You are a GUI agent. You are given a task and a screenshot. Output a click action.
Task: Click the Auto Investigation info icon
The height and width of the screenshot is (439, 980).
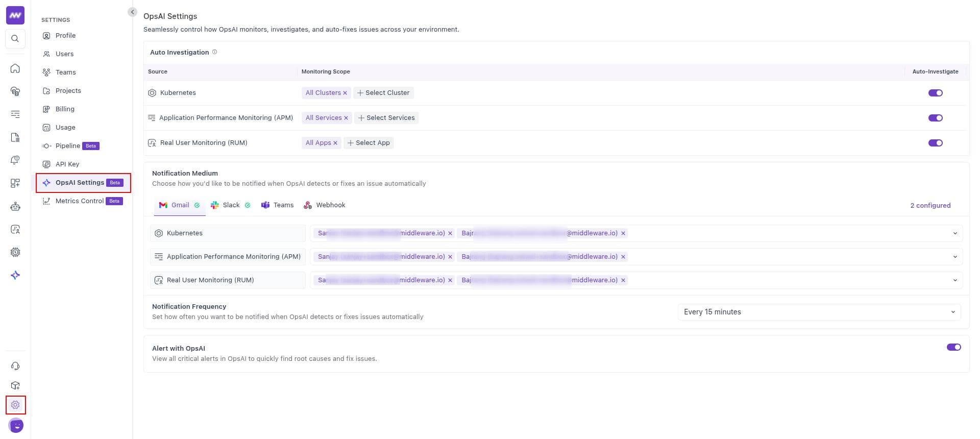click(214, 52)
